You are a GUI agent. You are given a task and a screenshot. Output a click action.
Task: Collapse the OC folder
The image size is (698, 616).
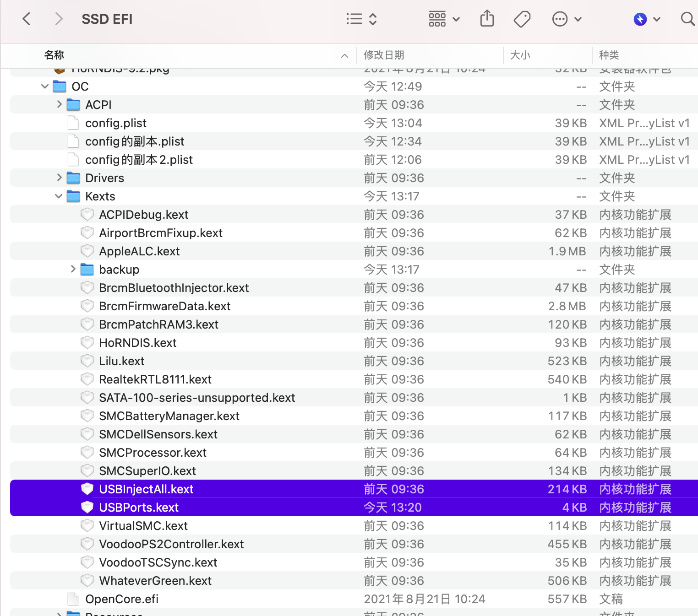click(44, 86)
